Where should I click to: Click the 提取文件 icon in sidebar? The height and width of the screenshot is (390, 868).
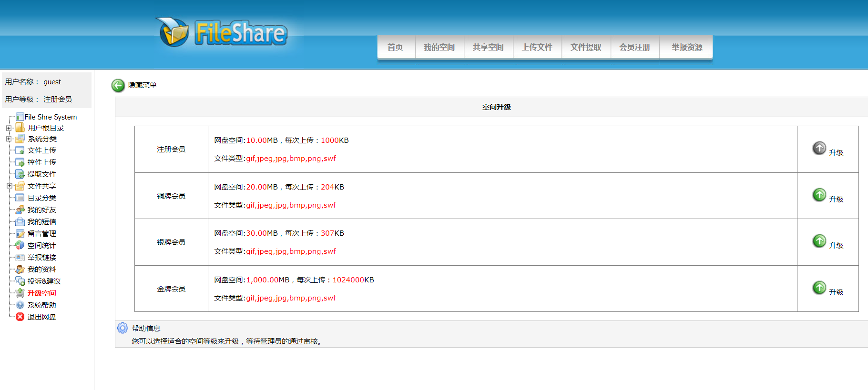click(x=20, y=174)
